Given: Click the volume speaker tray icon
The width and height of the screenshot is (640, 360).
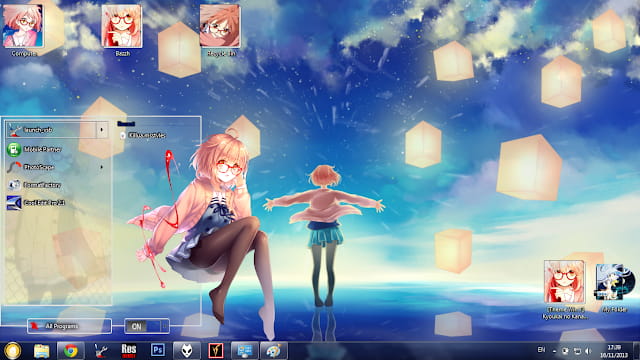Looking at the screenshot, I should pyautogui.click(x=588, y=351).
